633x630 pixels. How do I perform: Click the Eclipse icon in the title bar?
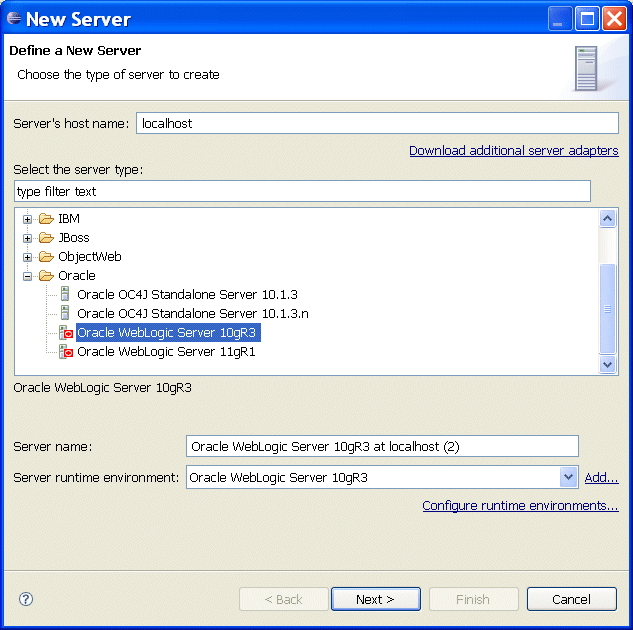pos(14,19)
